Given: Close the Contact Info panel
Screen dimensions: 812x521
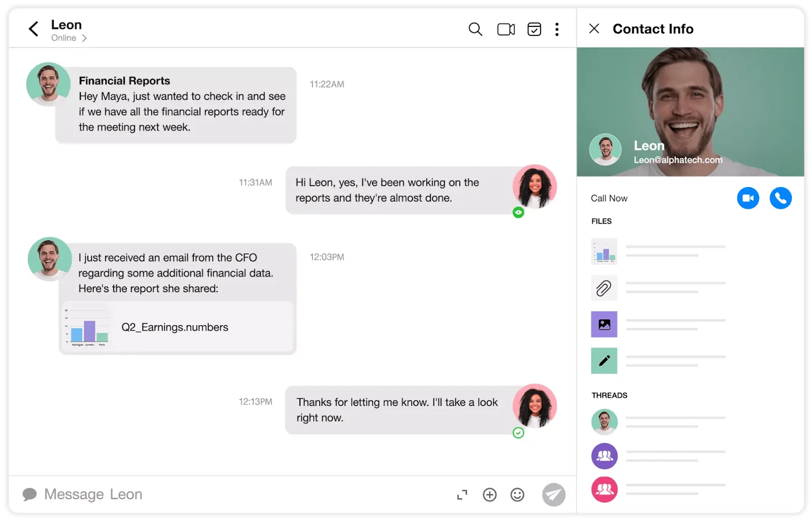Looking at the screenshot, I should [x=594, y=29].
